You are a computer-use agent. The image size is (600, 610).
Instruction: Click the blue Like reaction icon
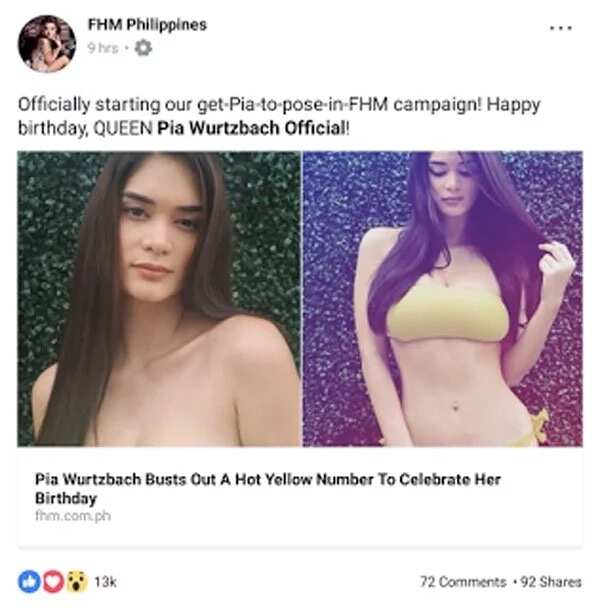pos(29,582)
